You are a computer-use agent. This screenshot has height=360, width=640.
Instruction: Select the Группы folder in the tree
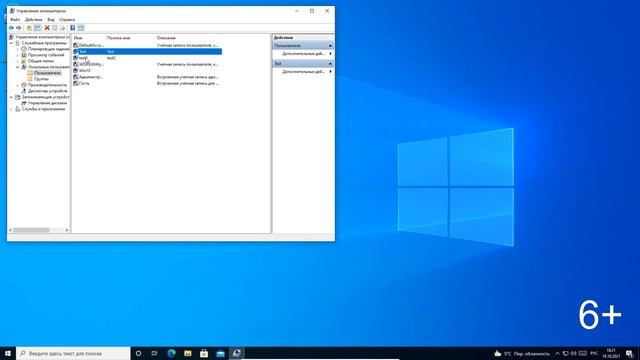[x=41, y=79]
